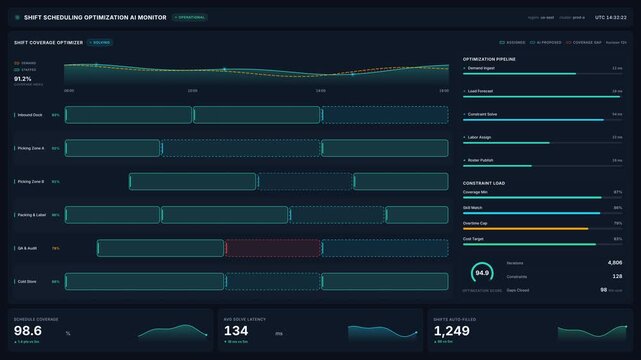Click the 134 Avg Solve Latency value

(236, 331)
